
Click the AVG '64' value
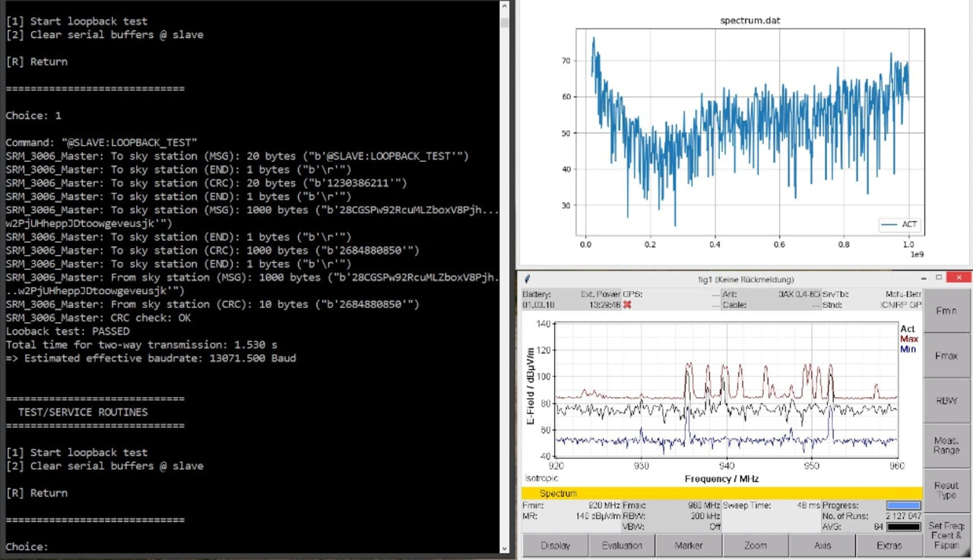pos(879,526)
